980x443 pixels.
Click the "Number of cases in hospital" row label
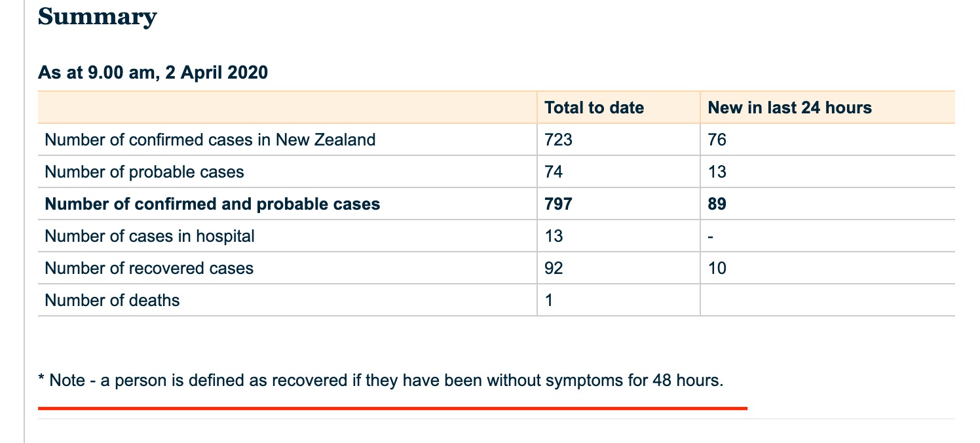(149, 236)
